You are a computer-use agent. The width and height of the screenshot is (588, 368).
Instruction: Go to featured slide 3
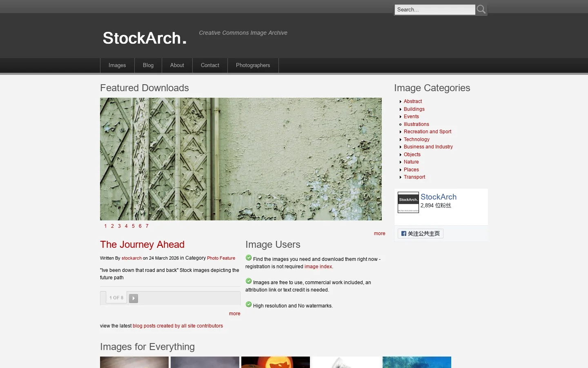pos(119,226)
